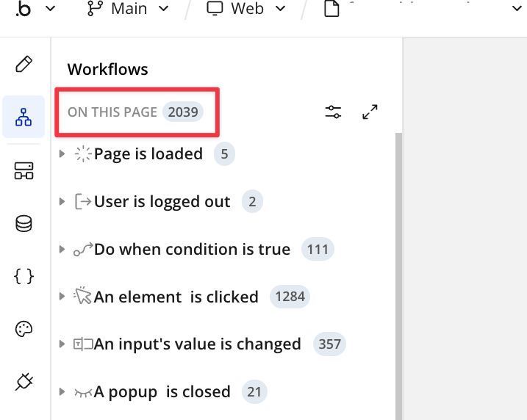Expand the Page is loaded group

click(x=62, y=153)
